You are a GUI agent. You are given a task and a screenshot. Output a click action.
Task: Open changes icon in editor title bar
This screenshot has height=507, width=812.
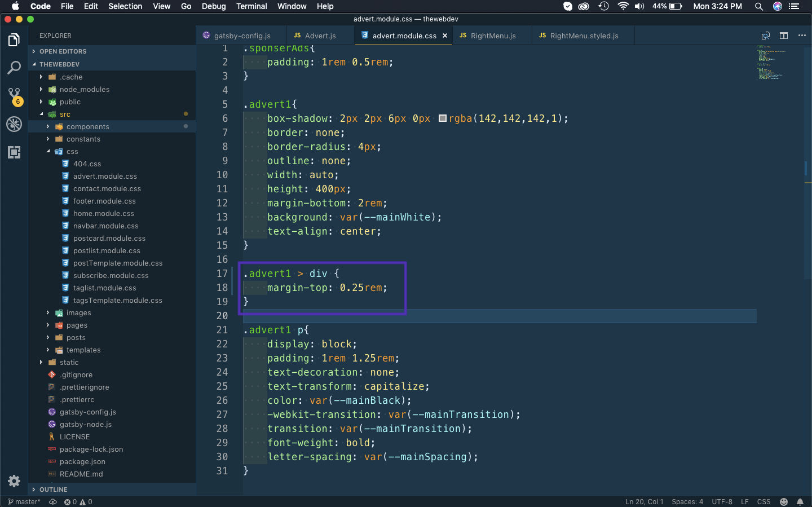tap(766, 36)
